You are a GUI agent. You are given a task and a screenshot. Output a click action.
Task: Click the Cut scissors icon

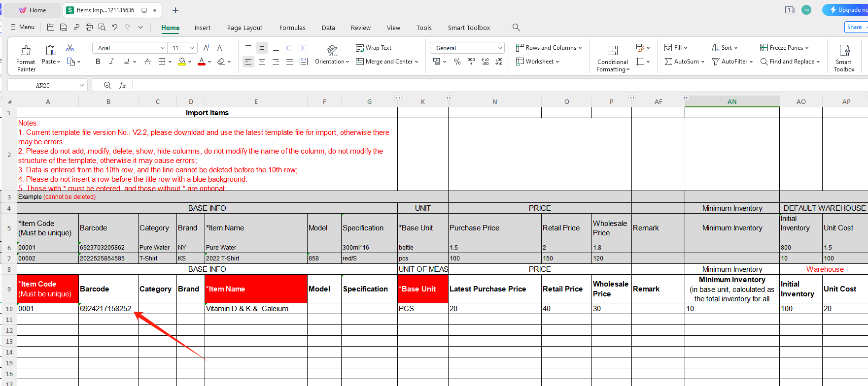[x=70, y=48]
